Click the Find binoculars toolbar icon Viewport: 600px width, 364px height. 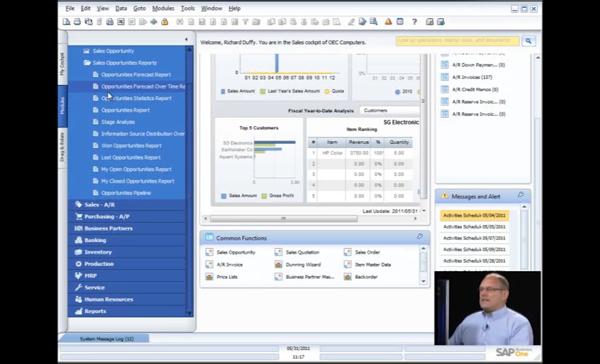pos(180,22)
